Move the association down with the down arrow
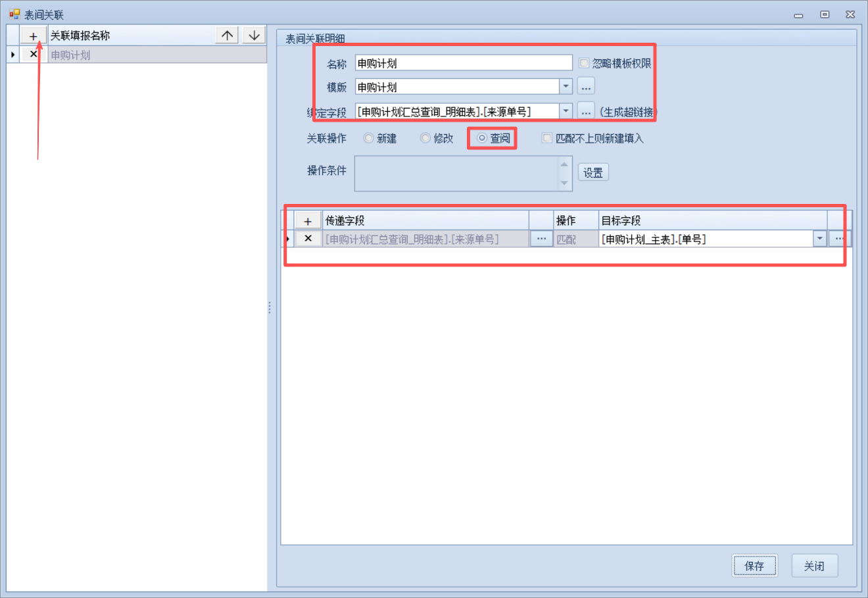 (254, 36)
